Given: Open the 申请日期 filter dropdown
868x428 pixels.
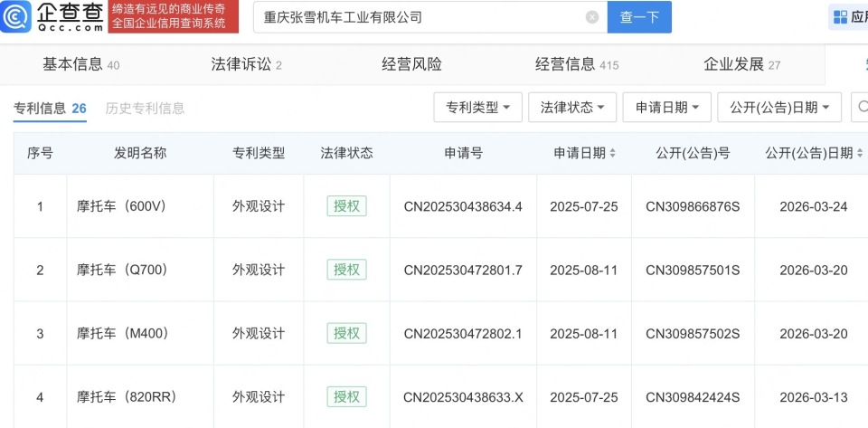Looking at the screenshot, I should click(x=667, y=107).
